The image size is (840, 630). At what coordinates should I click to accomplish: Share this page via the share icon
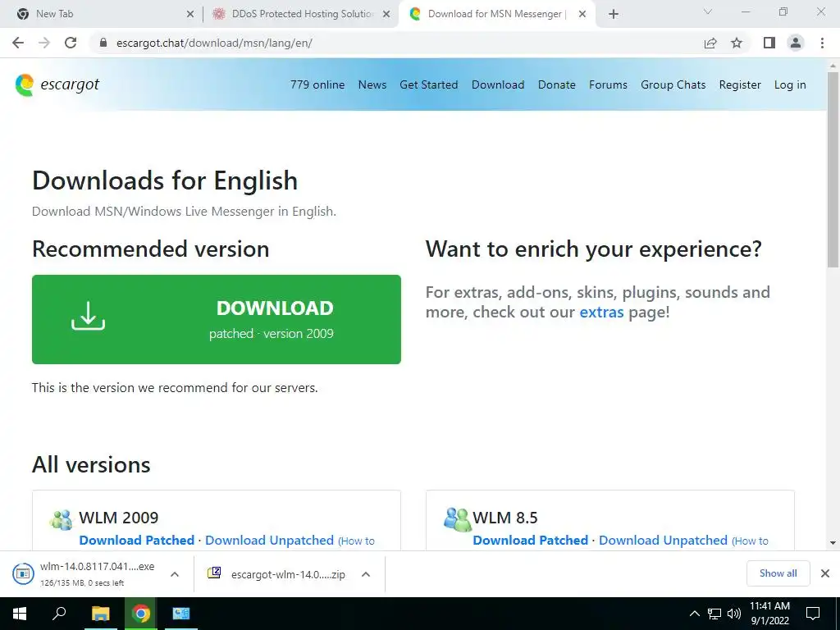click(x=710, y=43)
